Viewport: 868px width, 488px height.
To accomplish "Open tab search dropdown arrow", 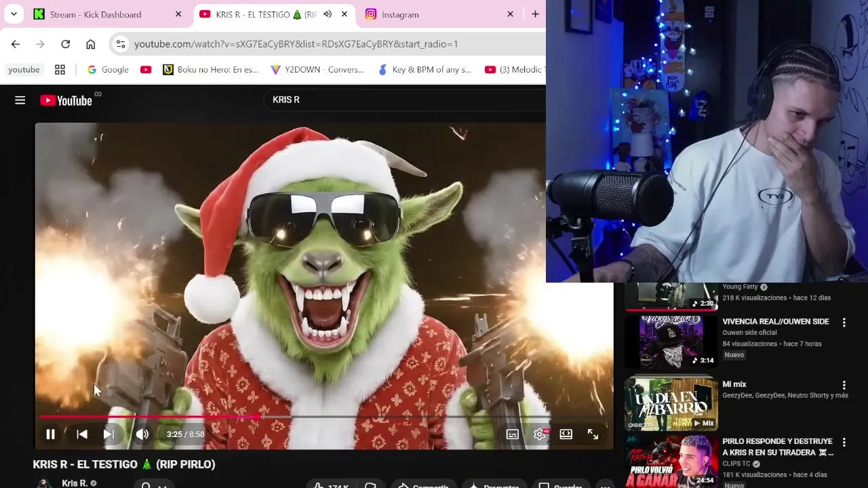I will coord(14,14).
